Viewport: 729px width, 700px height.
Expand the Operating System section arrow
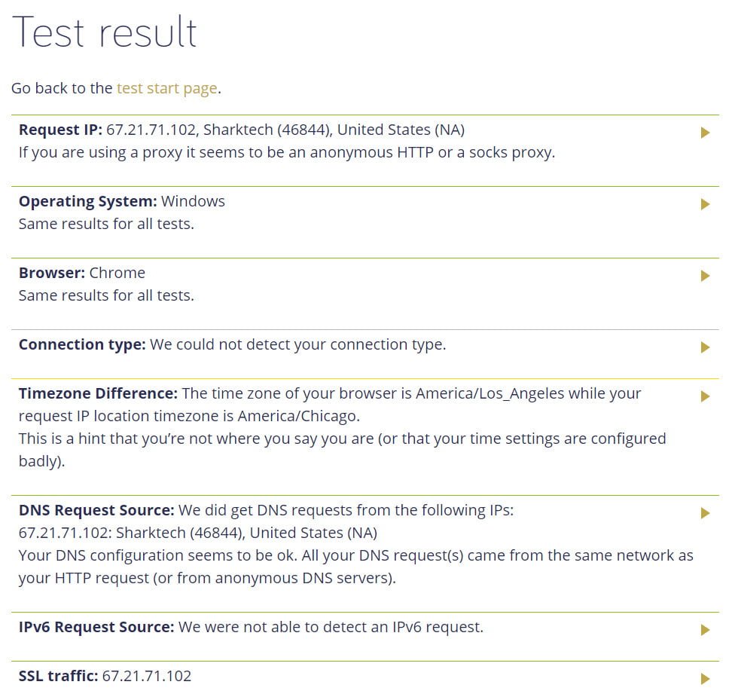tap(705, 204)
